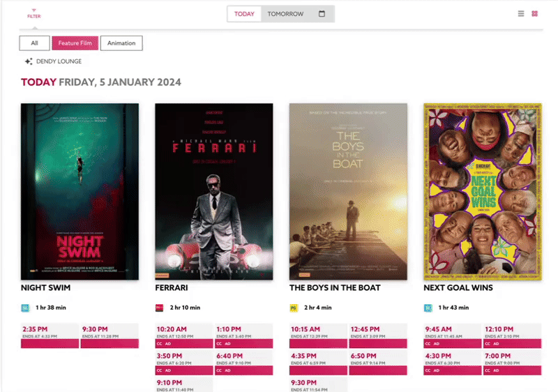The width and height of the screenshot is (558, 392).
Task: Click Ferrari '2 hr 10 min' duration
Action: pyautogui.click(x=185, y=308)
